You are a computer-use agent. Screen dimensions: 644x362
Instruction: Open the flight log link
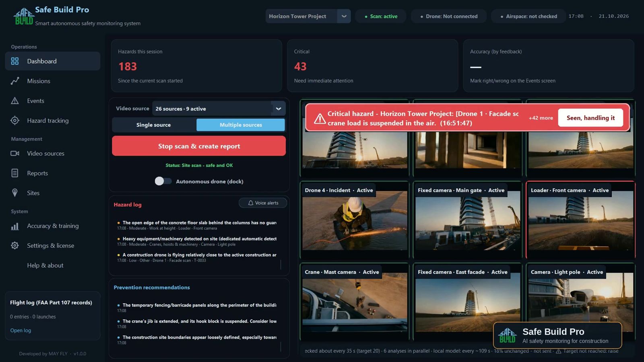(x=21, y=330)
